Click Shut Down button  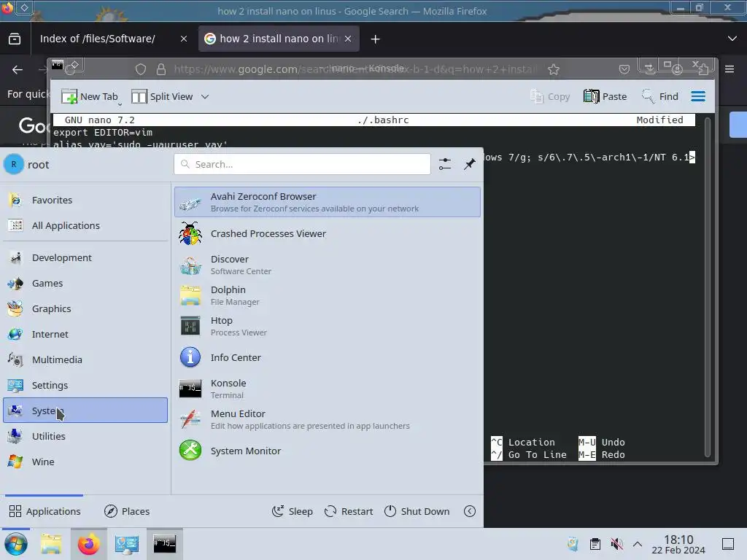[417, 511]
